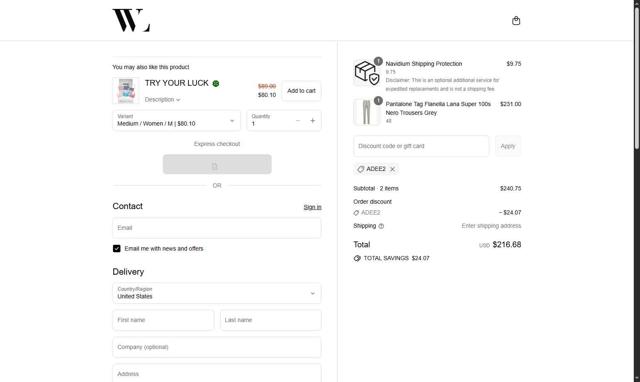This screenshot has height=382, width=640.
Task: Increase quantity with the plus button
Action: click(x=313, y=121)
